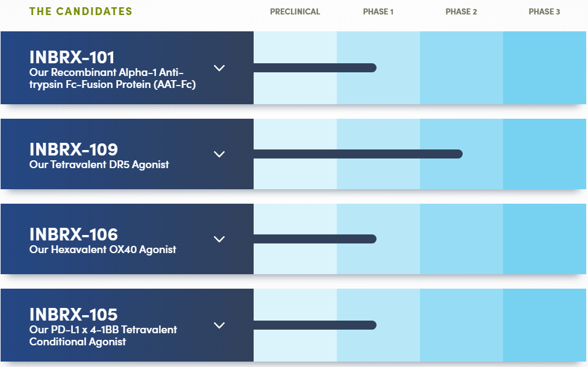Select the Phase 2 column header
588x367 pixels.
click(x=461, y=11)
